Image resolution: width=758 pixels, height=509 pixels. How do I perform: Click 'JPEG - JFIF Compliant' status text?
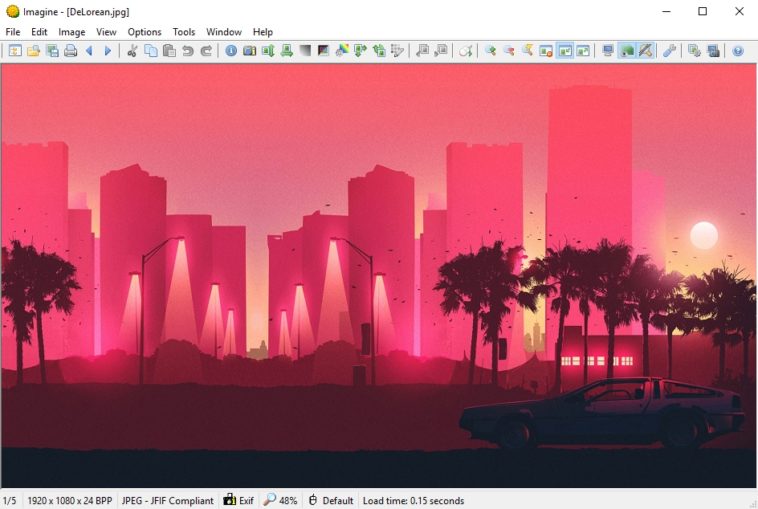[167, 501]
